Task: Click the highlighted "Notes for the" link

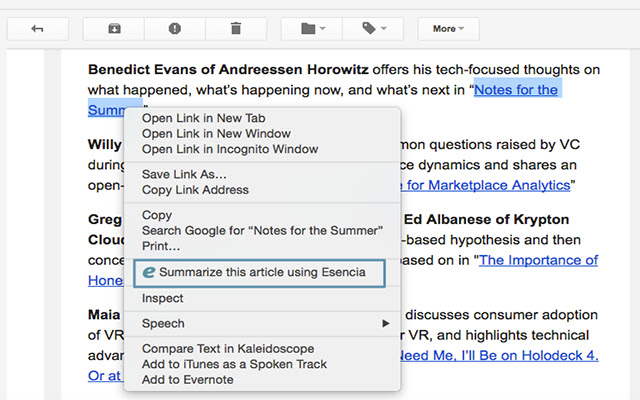Action: [515, 90]
